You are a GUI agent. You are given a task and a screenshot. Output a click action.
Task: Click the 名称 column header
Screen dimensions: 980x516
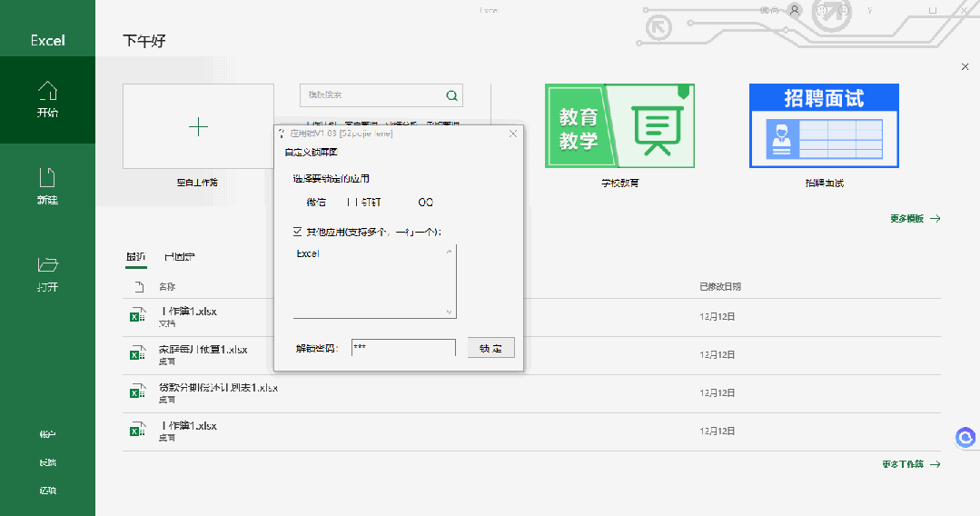(167, 286)
